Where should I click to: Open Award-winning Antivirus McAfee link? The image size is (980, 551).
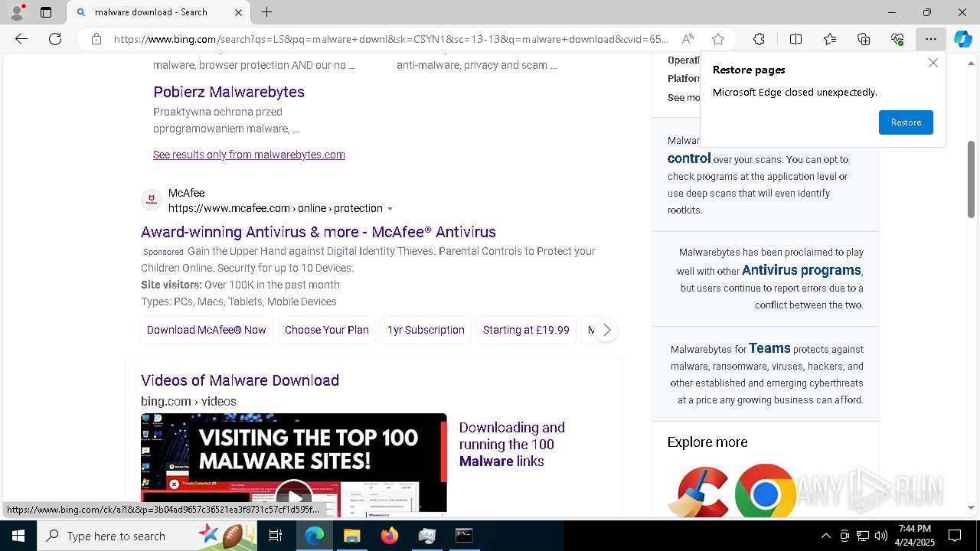click(318, 232)
